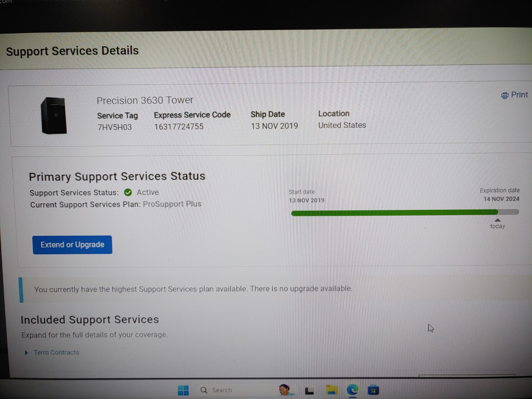Image resolution: width=532 pixels, height=399 pixels.
Task: Click the United States location value
Action: click(342, 125)
